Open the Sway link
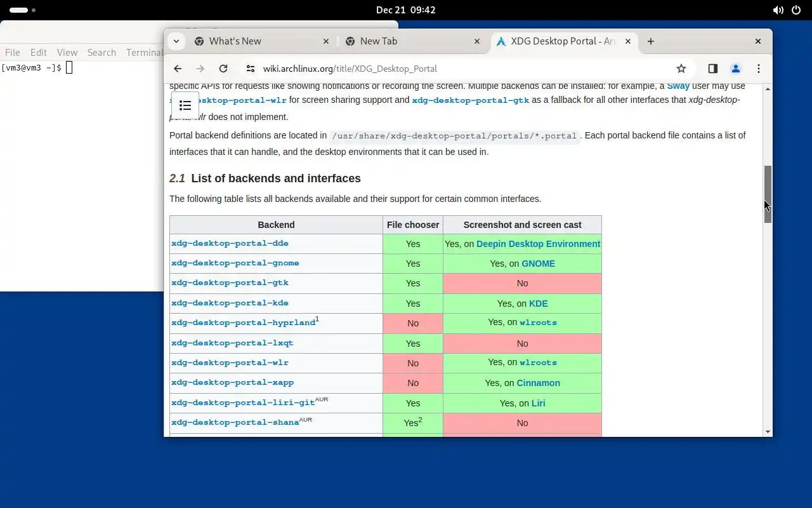Screen dimensions: 812x508 (678, 86)
